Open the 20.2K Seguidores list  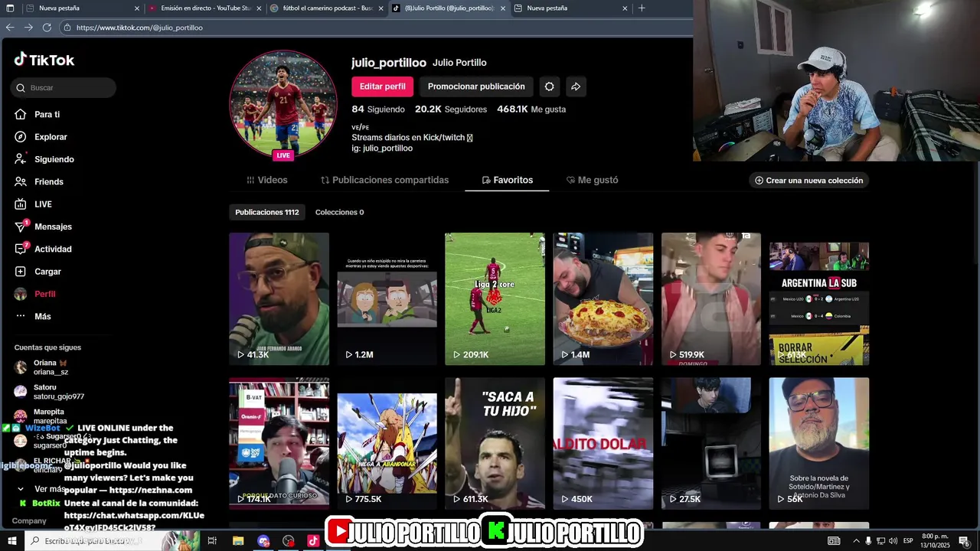tap(451, 109)
